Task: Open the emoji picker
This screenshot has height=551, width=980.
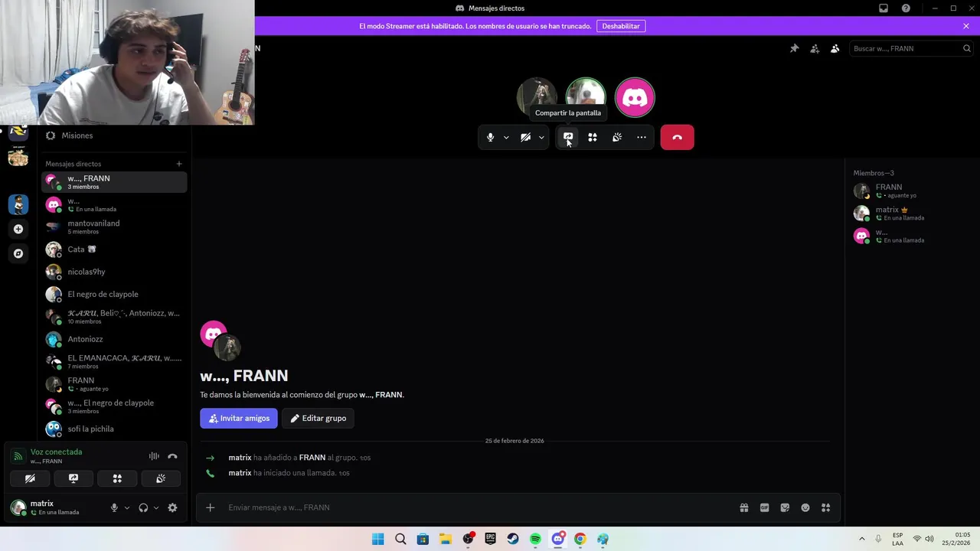Action: click(x=805, y=507)
